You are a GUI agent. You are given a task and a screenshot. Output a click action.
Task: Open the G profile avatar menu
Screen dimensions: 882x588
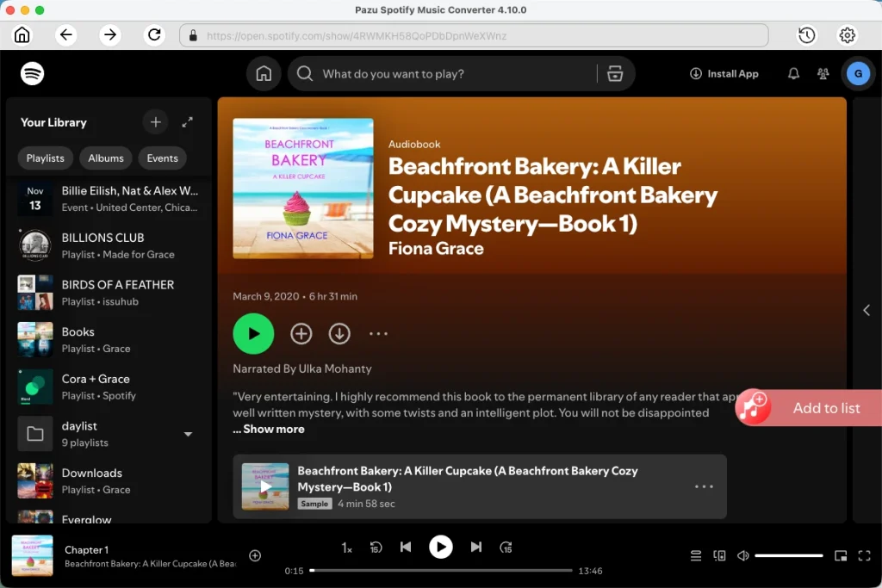click(x=858, y=74)
